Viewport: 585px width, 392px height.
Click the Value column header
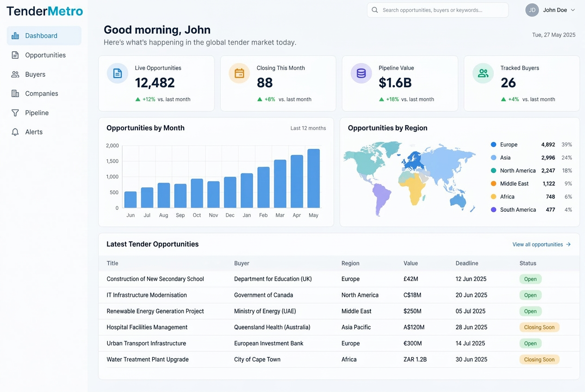pyautogui.click(x=411, y=263)
